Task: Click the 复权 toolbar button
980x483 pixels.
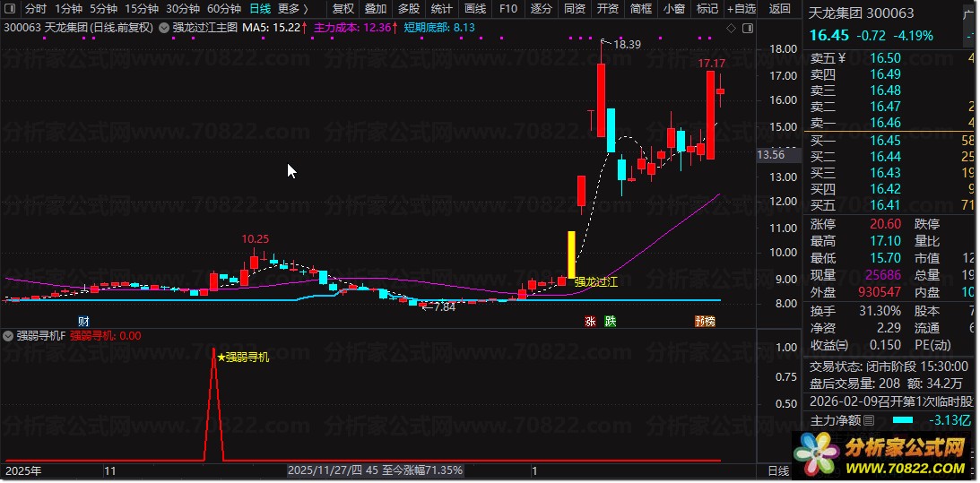Action: (x=343, y=9)
